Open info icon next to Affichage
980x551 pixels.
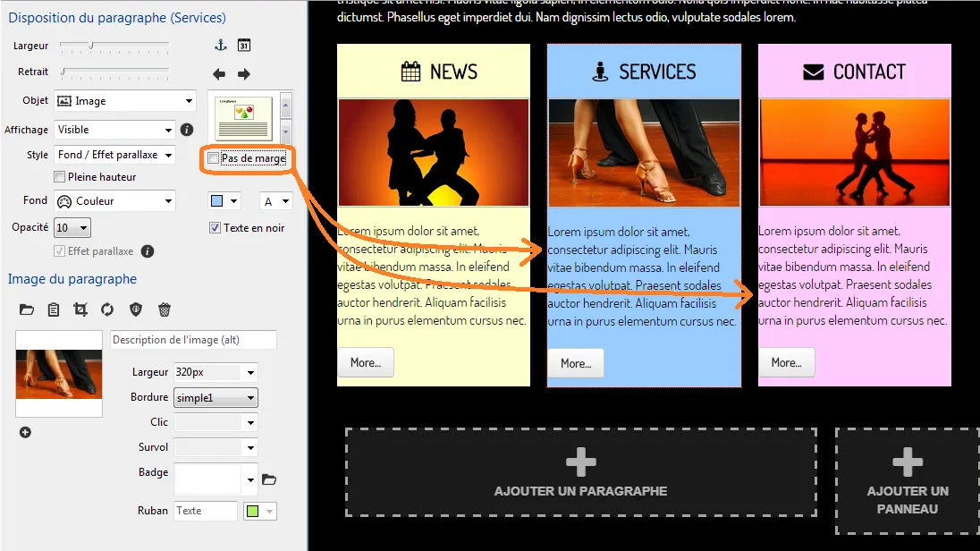coord(186,130)
